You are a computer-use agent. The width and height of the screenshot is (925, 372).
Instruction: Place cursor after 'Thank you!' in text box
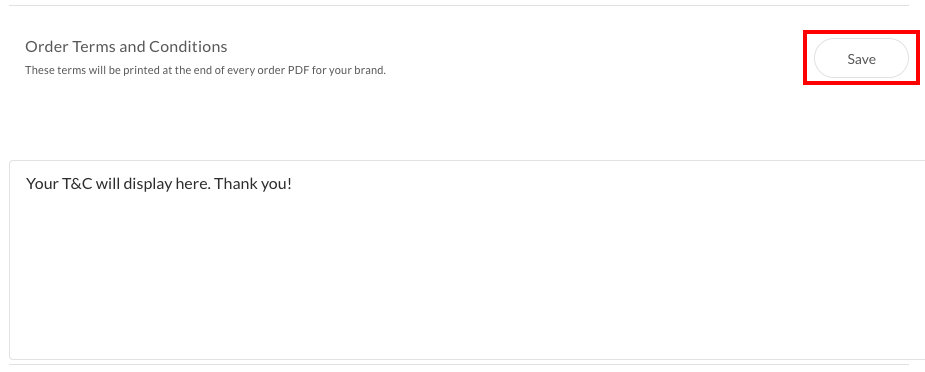[293, 184]
